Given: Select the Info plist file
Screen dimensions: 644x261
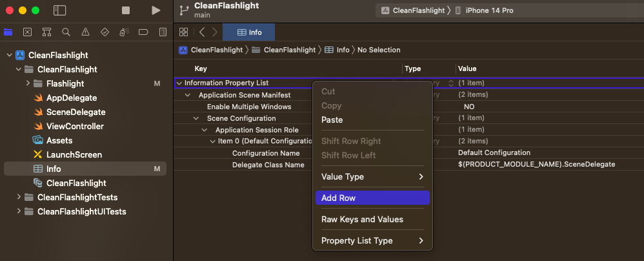Looking at the screenshot, I should (x=85, y=169).
